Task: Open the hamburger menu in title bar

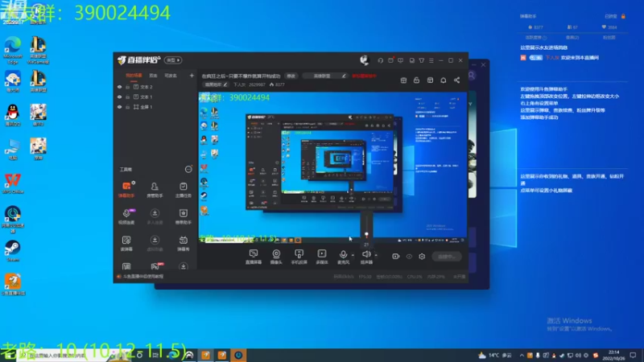Action: click(x=431, y=60)
